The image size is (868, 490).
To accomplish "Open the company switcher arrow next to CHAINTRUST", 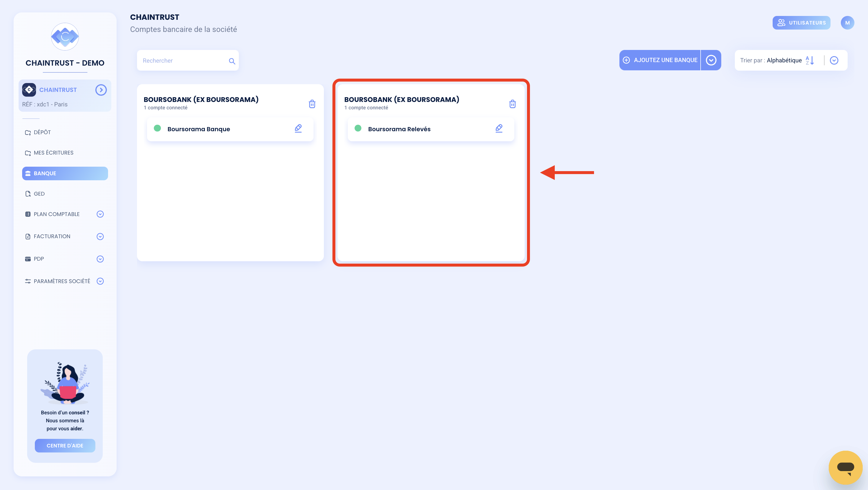I will [101, 90].
